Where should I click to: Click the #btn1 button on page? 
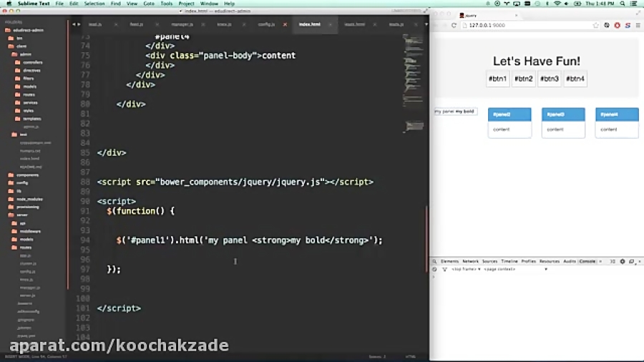pyautogui.click(x=497, y=79)
